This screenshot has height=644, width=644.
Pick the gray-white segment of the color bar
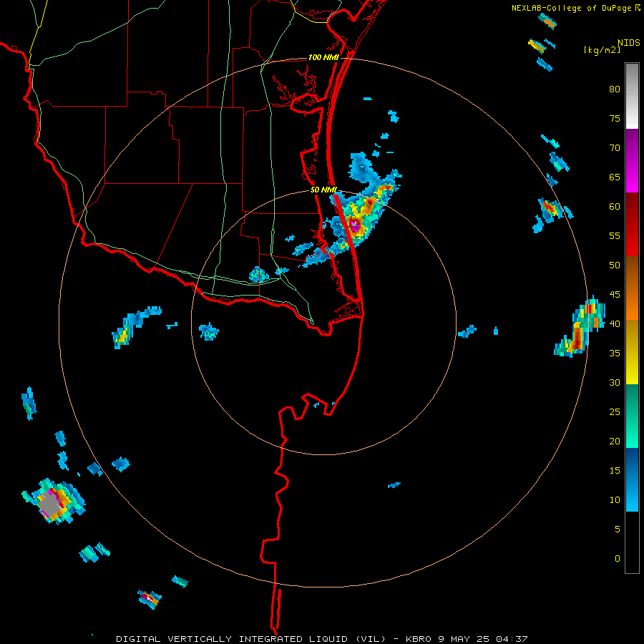coord(632,96)
